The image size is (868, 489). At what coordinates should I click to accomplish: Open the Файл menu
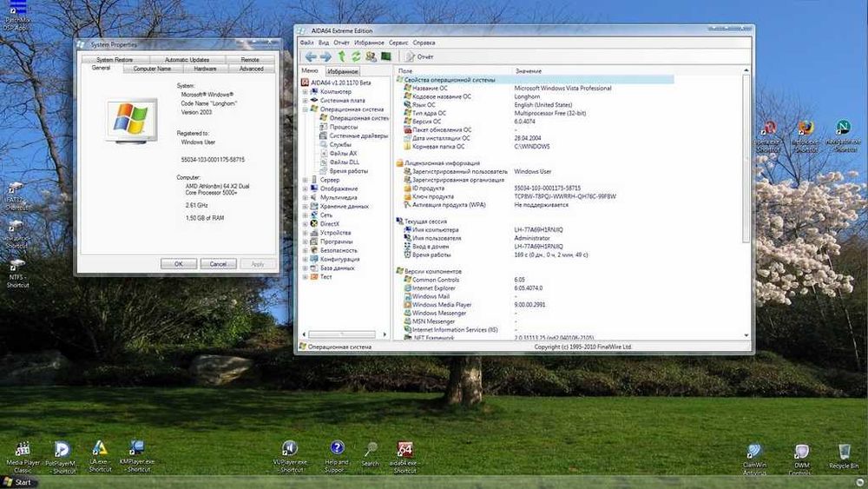click(306, 43)
